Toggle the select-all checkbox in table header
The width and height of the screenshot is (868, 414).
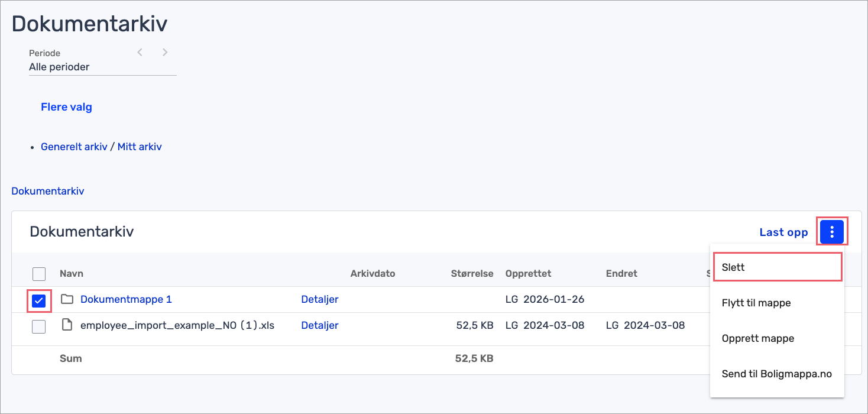pos(38,274)
